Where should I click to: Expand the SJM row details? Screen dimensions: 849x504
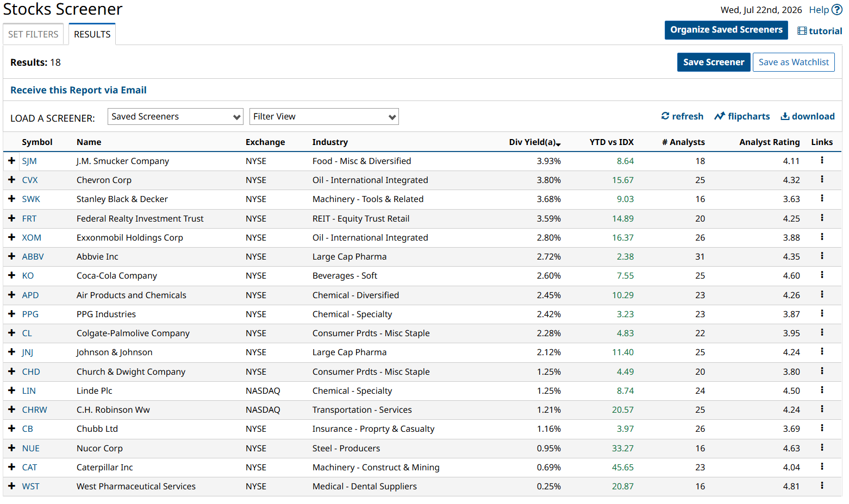tap(11, 161)
